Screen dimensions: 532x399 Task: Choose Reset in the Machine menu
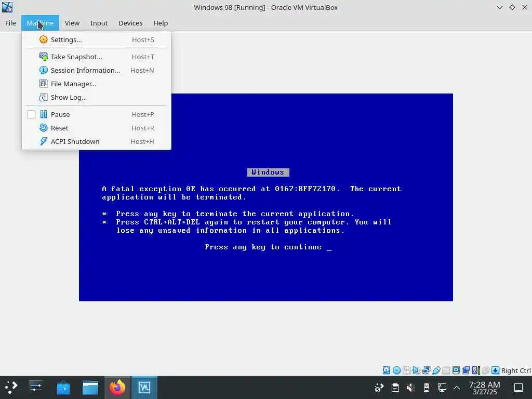96,128
